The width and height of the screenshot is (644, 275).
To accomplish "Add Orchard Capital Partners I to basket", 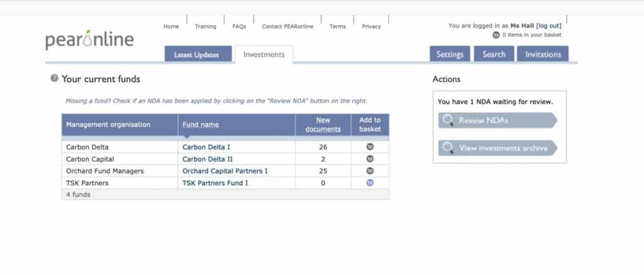I will coord(370,171).
